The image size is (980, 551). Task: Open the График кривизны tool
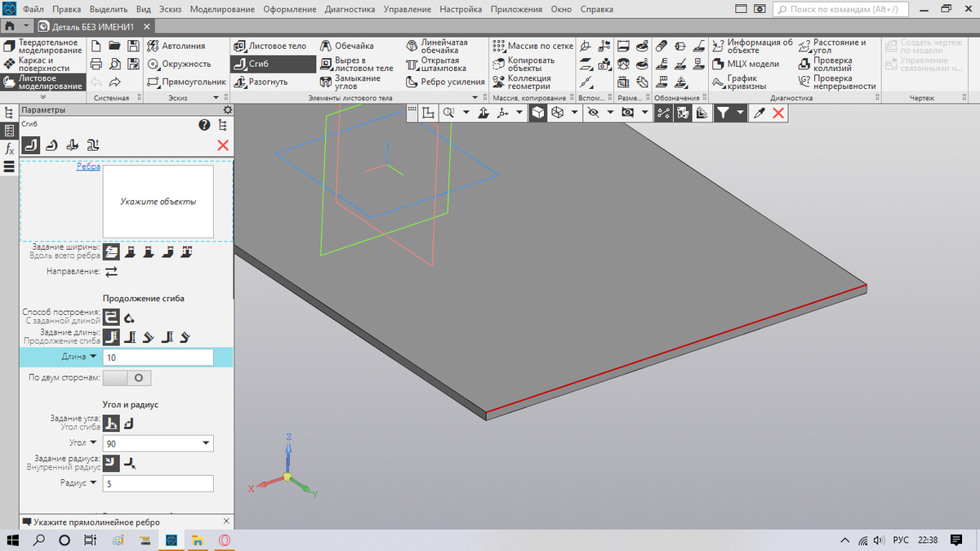739,82
